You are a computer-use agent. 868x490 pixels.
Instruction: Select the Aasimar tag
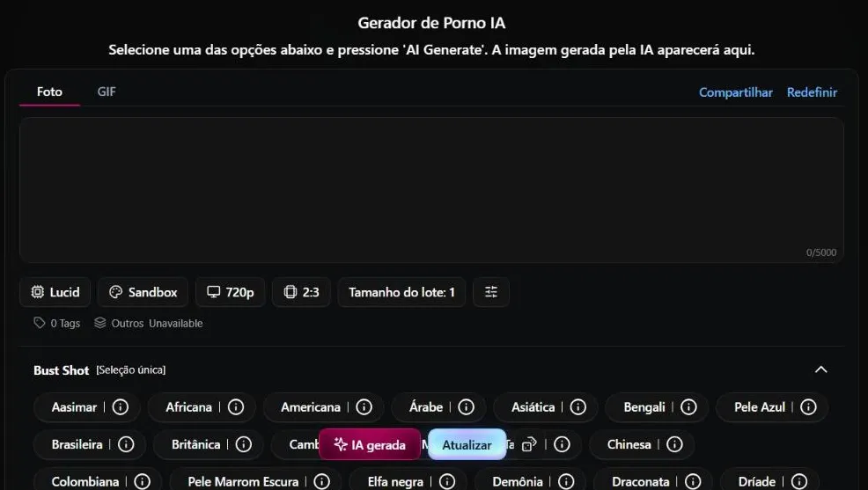(74, 407)
